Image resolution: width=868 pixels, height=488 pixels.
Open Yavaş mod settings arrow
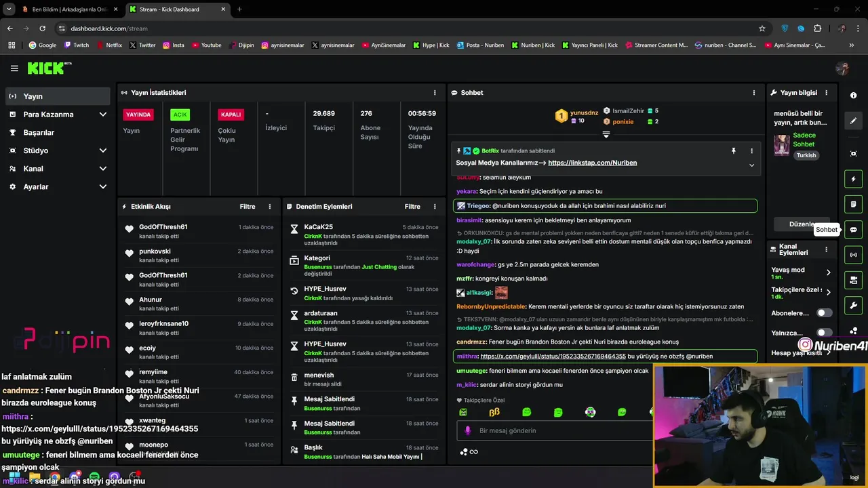pyautogui.click(x=828, y=272)
